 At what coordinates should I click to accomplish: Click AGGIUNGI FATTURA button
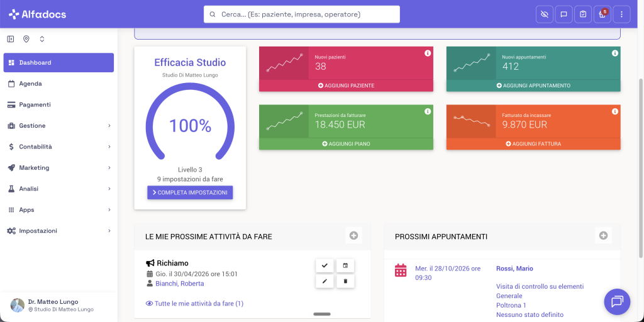533,144
